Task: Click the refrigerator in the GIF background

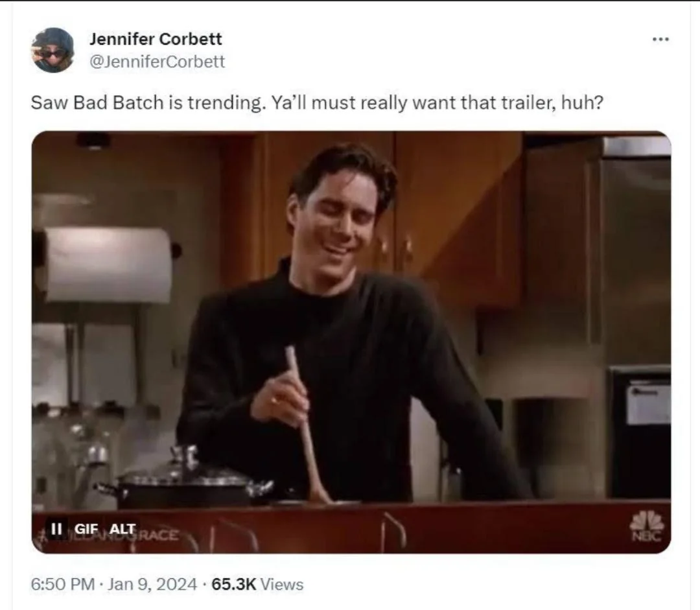Action: 634,312
